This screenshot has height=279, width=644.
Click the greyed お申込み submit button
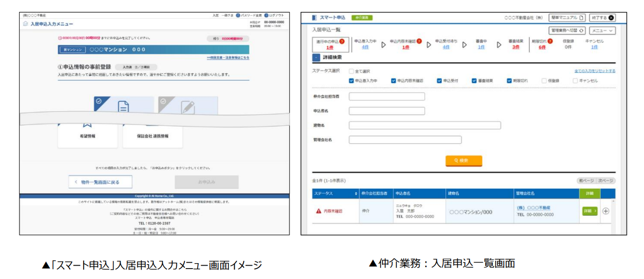coord(207,182)
